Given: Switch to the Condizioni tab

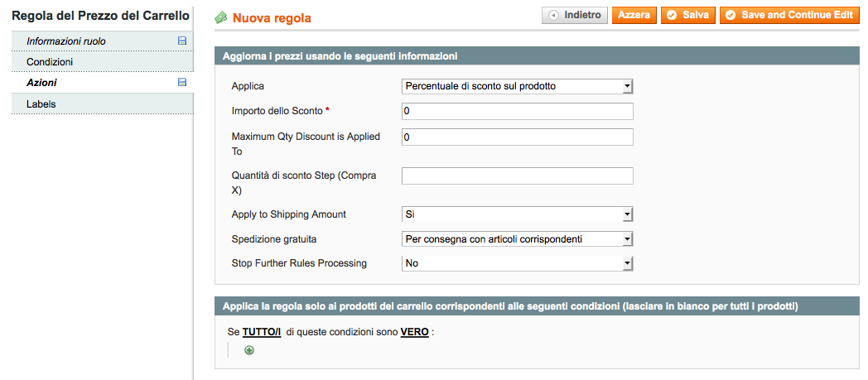Looking at the screenshot, I should (50, 62).
